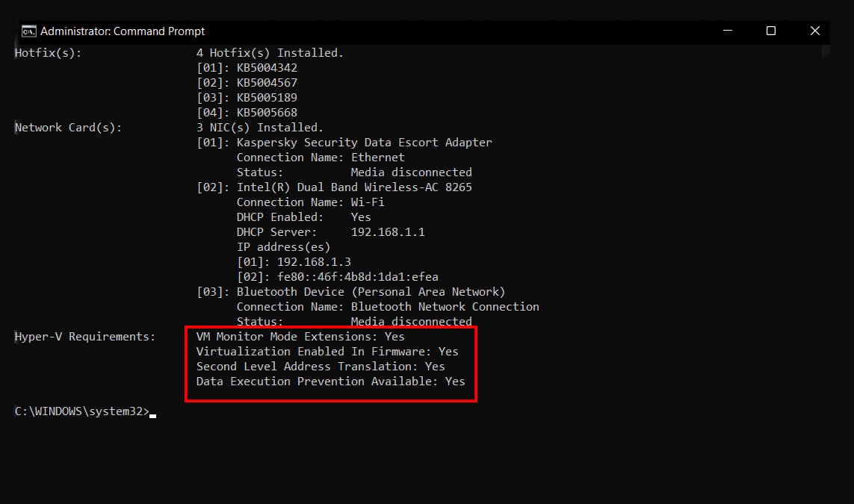Select the Kaspersky Security Data Escort Adapter line

[344, 142]
